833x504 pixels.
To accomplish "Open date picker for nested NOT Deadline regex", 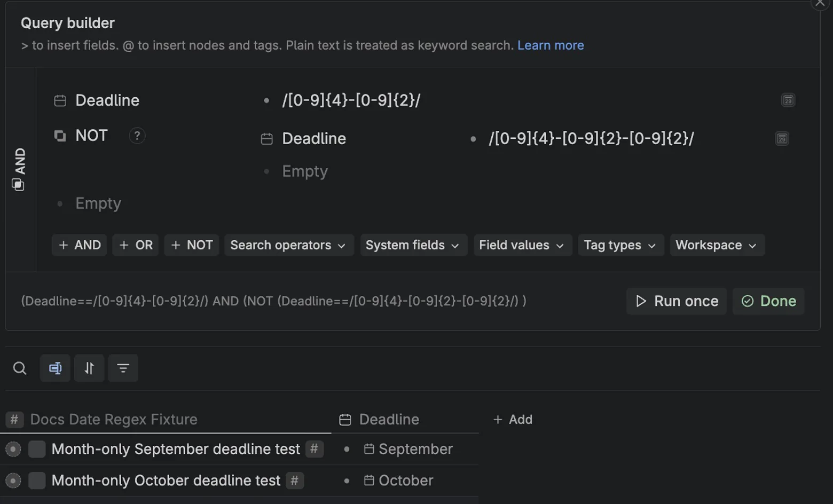I will point(782,139).
